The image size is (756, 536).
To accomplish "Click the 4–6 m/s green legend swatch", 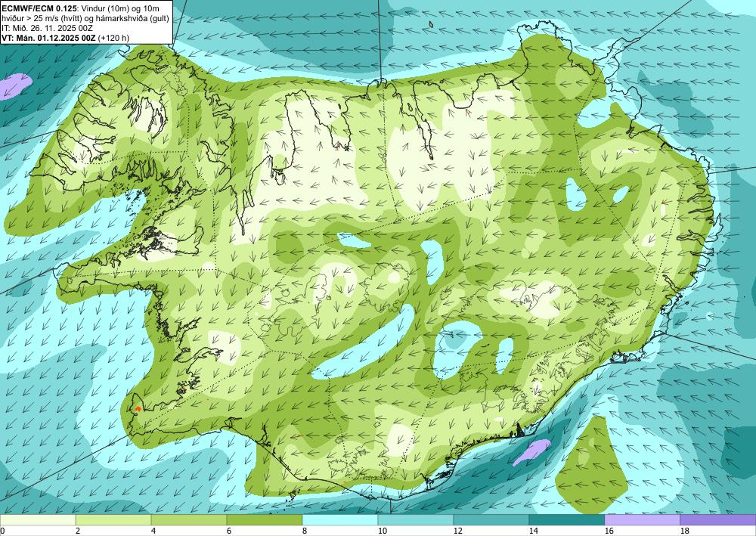I will [x=189, y=520].
